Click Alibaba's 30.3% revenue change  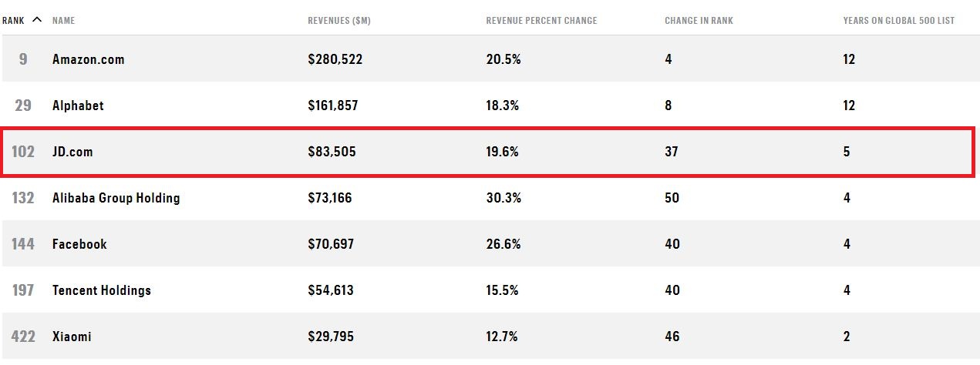[503, 198]
